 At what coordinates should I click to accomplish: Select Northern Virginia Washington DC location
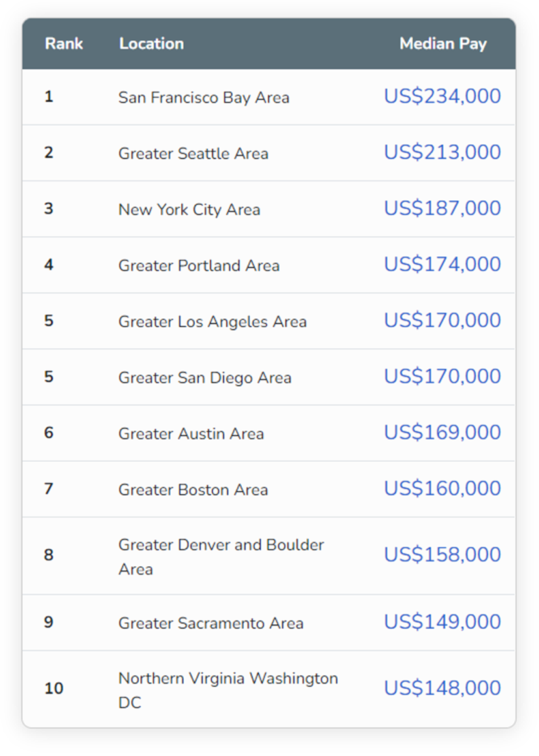click(227, 690)
